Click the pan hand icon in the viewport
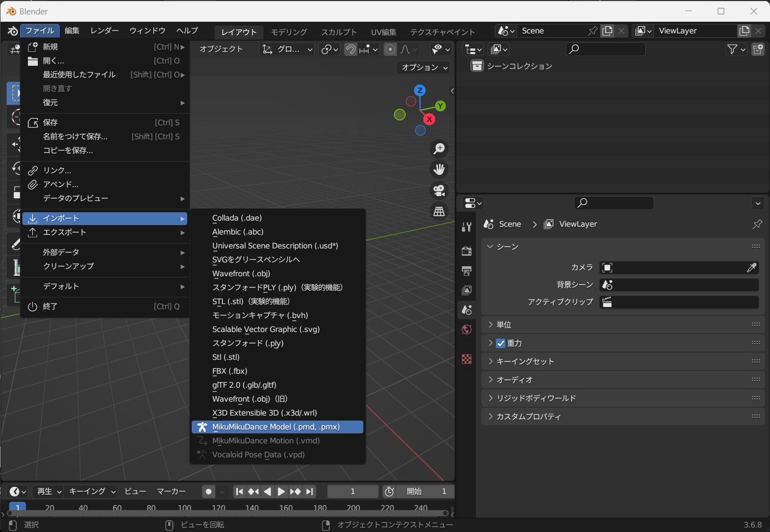Image resolution: width=770 pixels, height=532 pixels. coord(439,169)
